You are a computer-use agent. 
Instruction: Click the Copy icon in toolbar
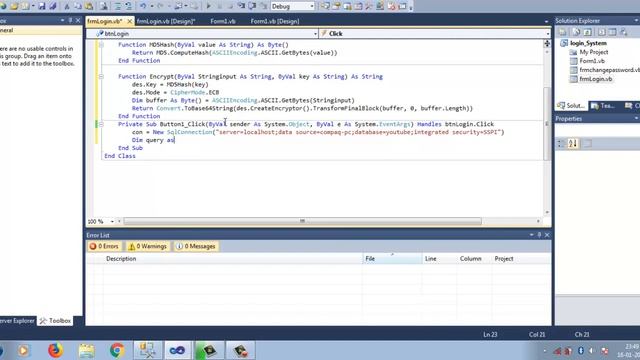[78, 6]
